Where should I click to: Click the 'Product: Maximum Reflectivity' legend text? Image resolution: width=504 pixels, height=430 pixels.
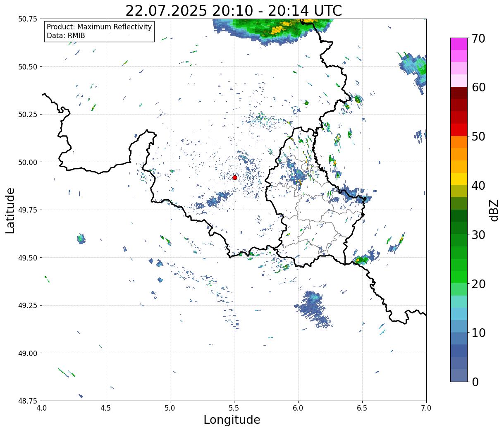click(x=99, y=27)
